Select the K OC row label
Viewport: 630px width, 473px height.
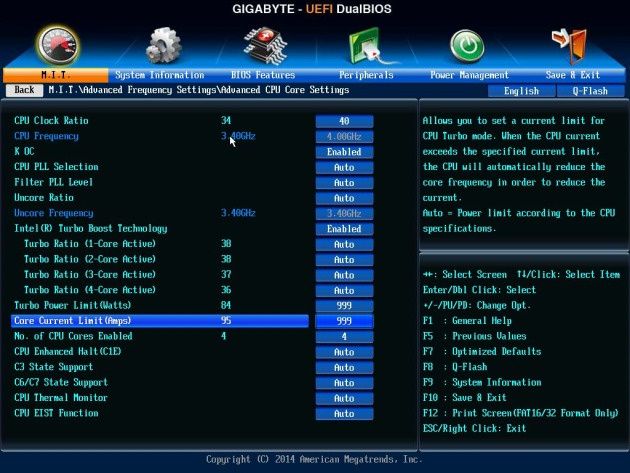pyautogui.click(x=24, y=152)
